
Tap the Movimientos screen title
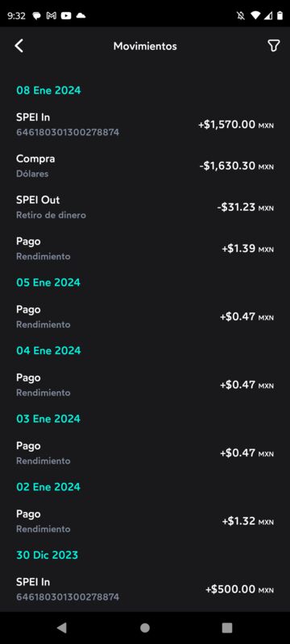(x=145, y=46)
